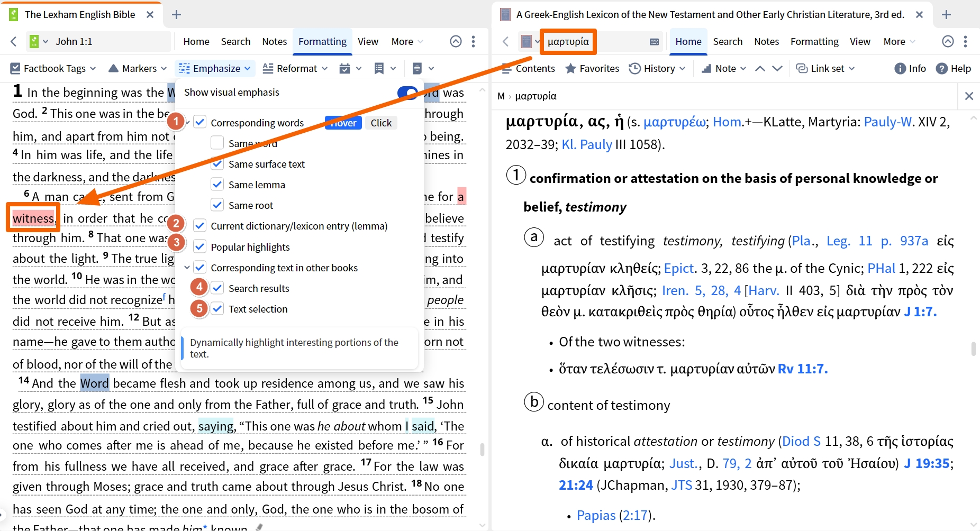
Task: Open the Greek keyboard icon in the lexicon box
Action: click(x=654, y=42)
